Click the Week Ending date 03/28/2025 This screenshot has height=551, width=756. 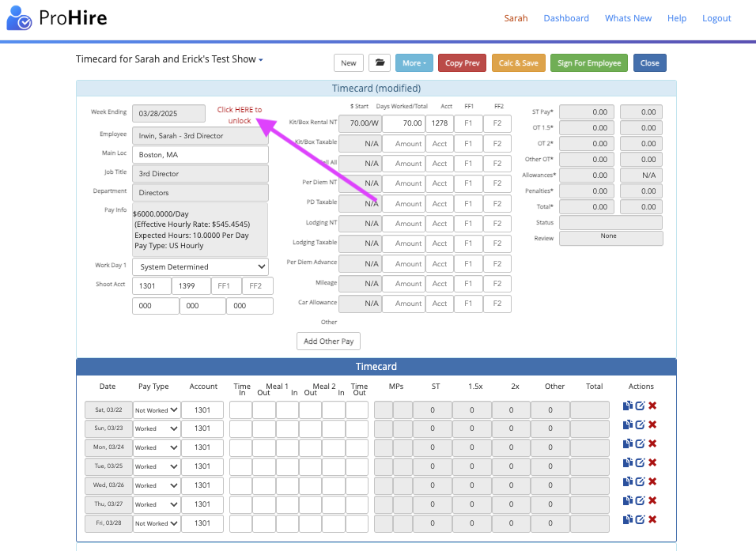point(168,114)
